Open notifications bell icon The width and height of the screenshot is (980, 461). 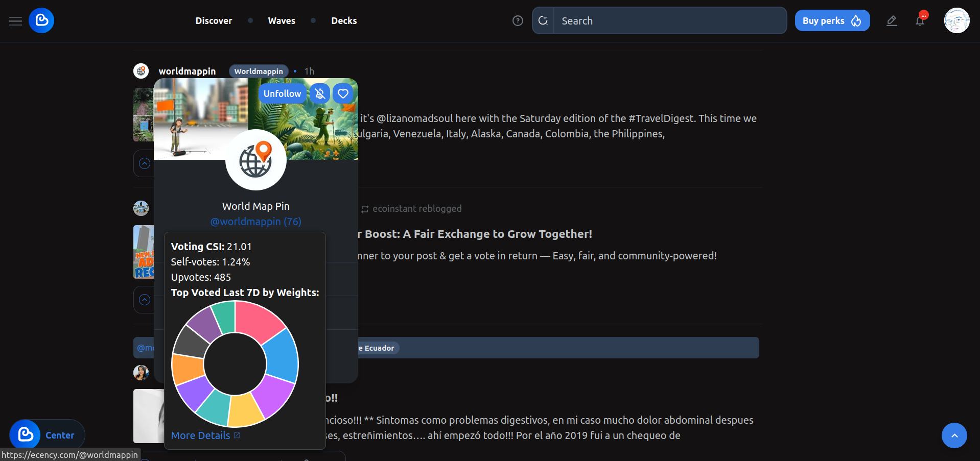(x=920, y=21)
